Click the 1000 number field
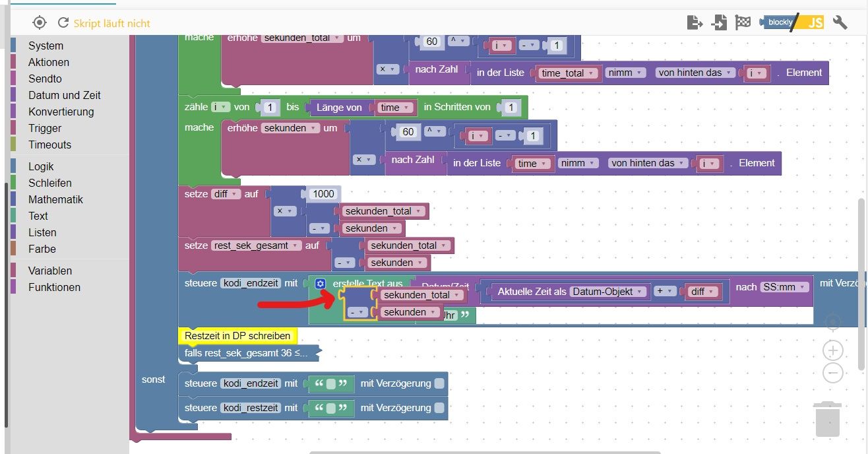Screen dimensions: 868x454 click(323, 194)
